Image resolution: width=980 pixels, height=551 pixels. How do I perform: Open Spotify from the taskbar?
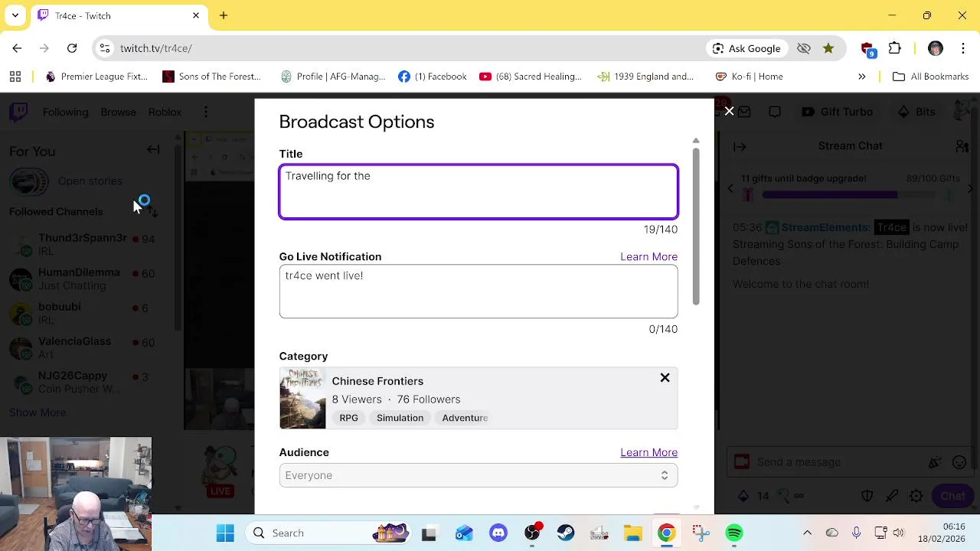(x=734, y=533)
